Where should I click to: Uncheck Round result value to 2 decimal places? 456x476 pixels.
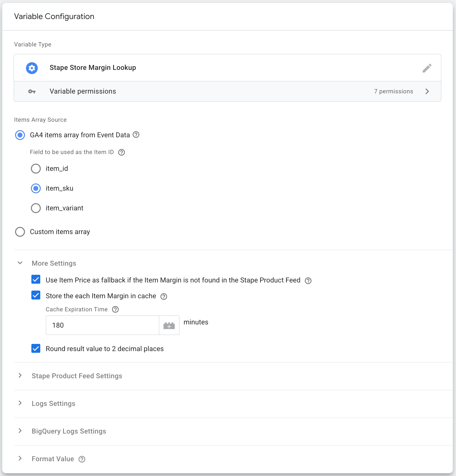[36, 348]
